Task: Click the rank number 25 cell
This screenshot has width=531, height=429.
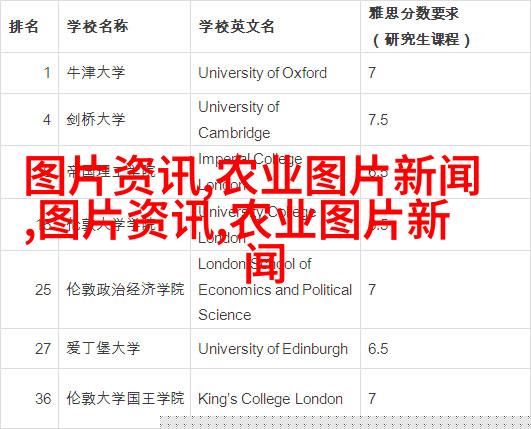Action: 43,289
